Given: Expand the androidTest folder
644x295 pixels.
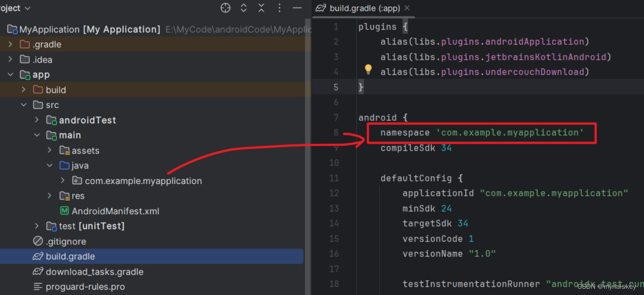Looking at the screenshot, I should [x=37, y=120].
